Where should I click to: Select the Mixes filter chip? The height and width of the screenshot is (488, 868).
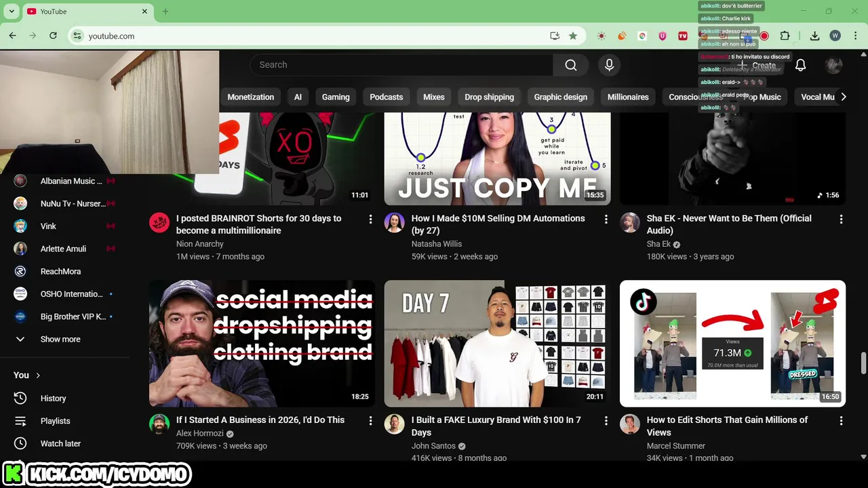[434, 97]
